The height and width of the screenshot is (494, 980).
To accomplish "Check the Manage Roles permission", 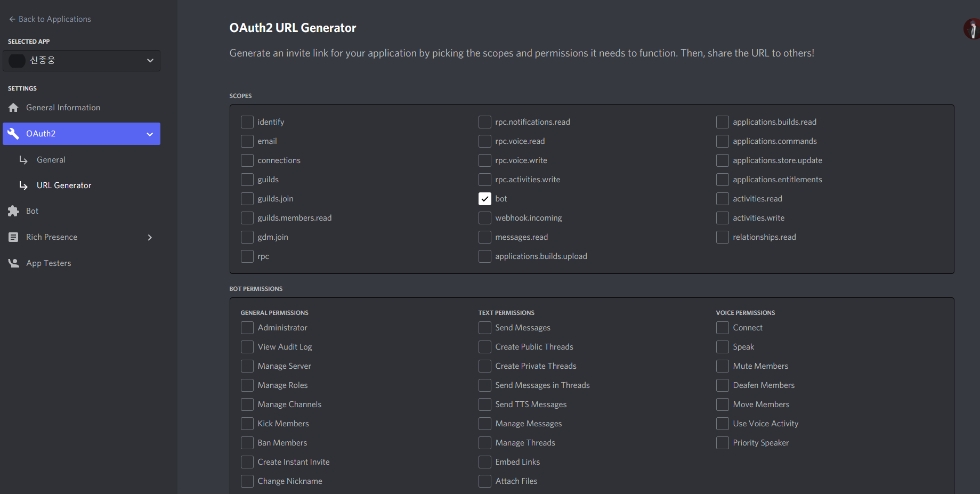I will (x=247, y=385).
